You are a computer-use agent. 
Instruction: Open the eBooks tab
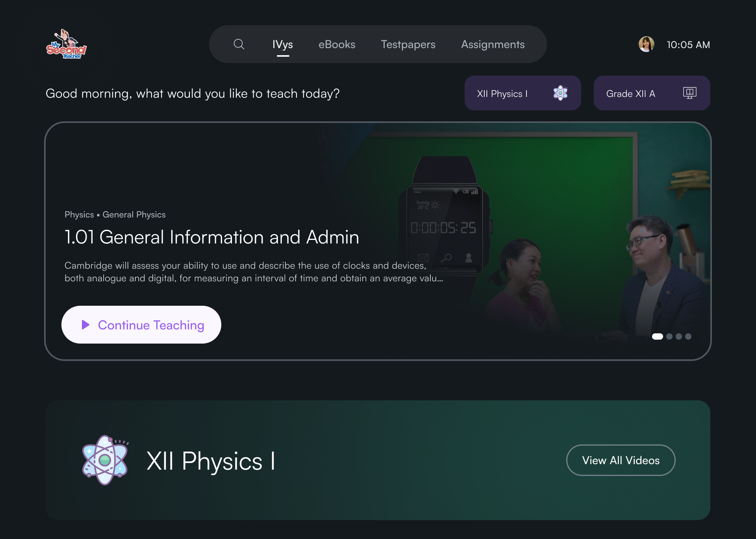337,45
